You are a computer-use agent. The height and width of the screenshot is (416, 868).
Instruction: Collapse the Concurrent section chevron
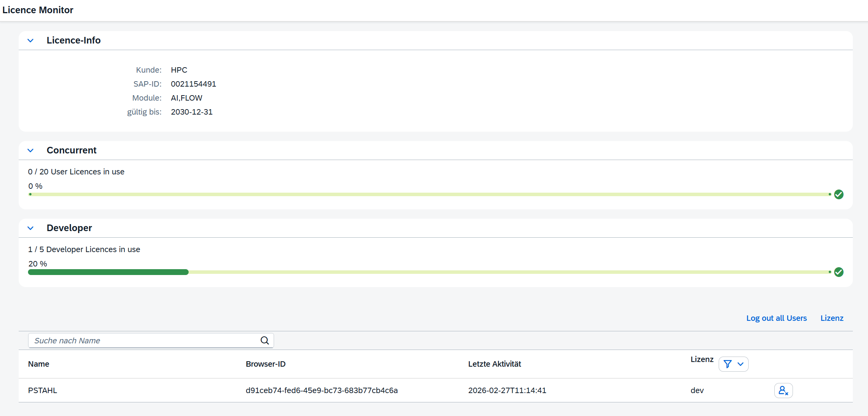point(31,150)
